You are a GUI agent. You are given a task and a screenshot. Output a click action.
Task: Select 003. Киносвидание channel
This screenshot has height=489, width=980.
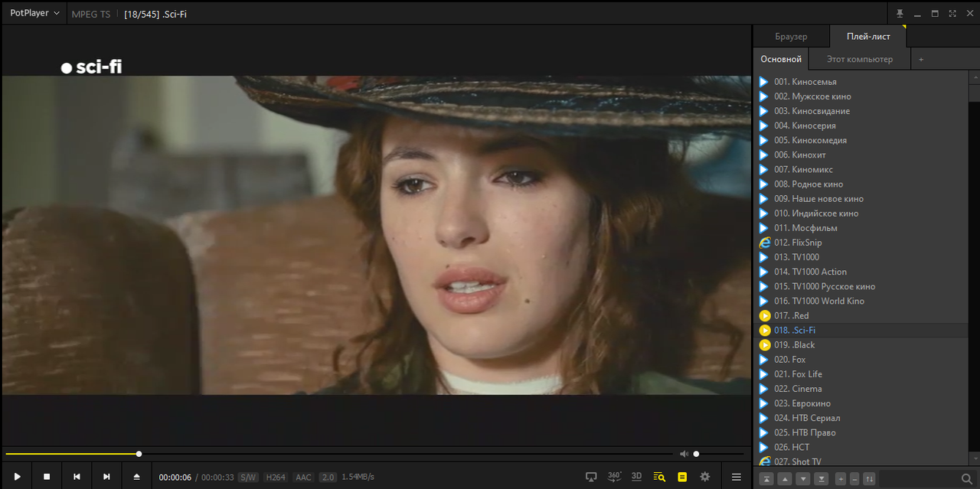pos(861,111)
